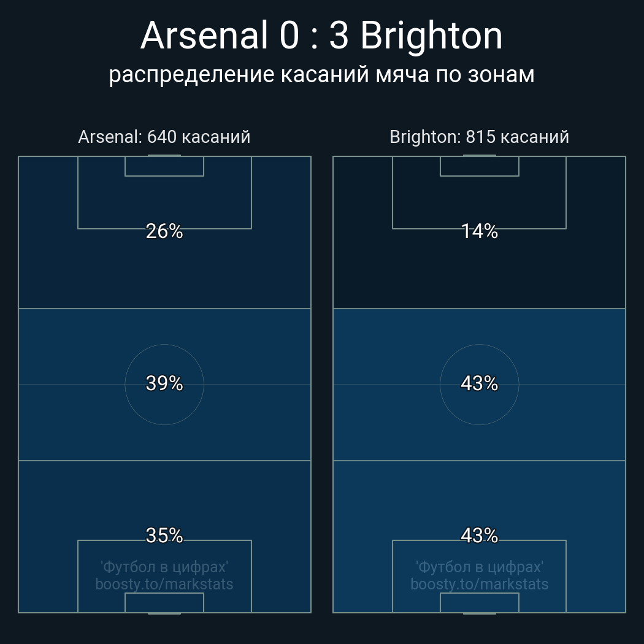Click the top goal line marker on Arsenal's pitch

(164, 156)
